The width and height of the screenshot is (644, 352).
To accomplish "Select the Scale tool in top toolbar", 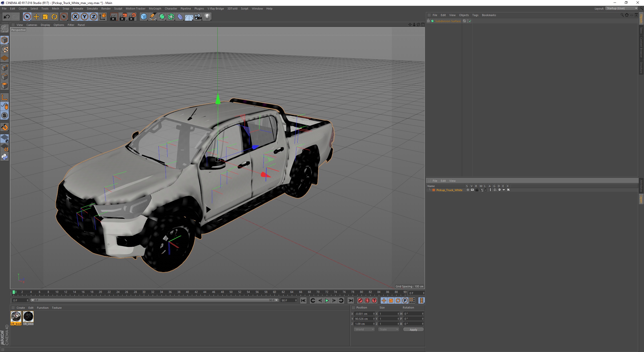I will click(45, 17).
